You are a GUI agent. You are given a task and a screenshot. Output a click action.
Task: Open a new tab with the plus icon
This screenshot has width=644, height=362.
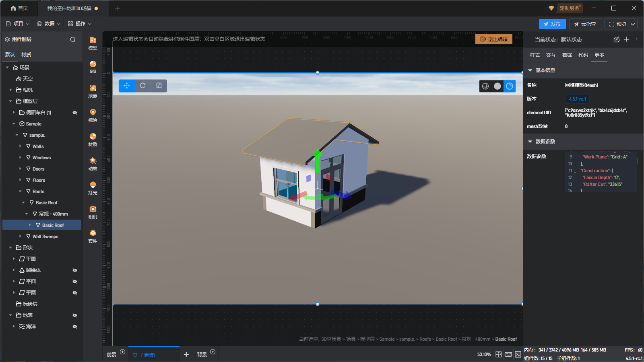[118, 8]
